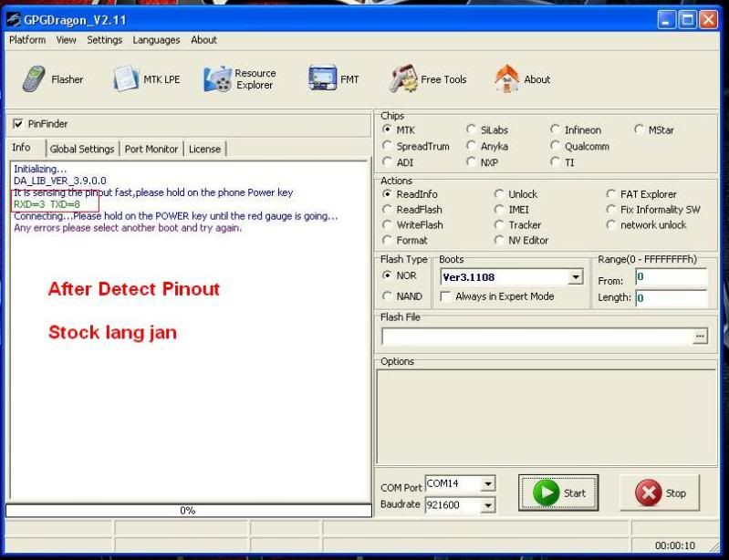Viewport: 729px width, 560px height.
Task: Open the Languages menu
Action: point(156,40)
